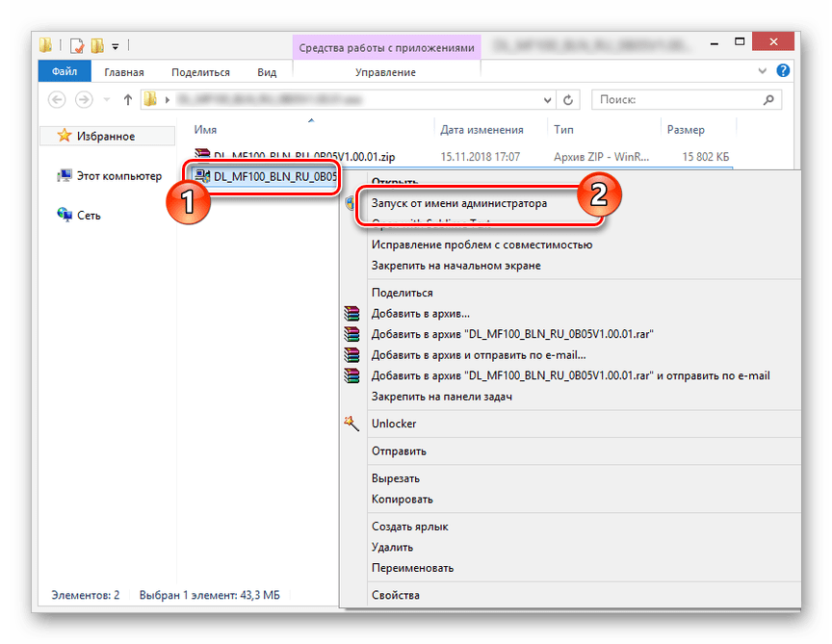Choose Добавить в архив "DL_MF100_BLN_RU_0B05V1.00.01.rar"
The height and width of the screenshot is (644, 832).
(x=512, y=334)
